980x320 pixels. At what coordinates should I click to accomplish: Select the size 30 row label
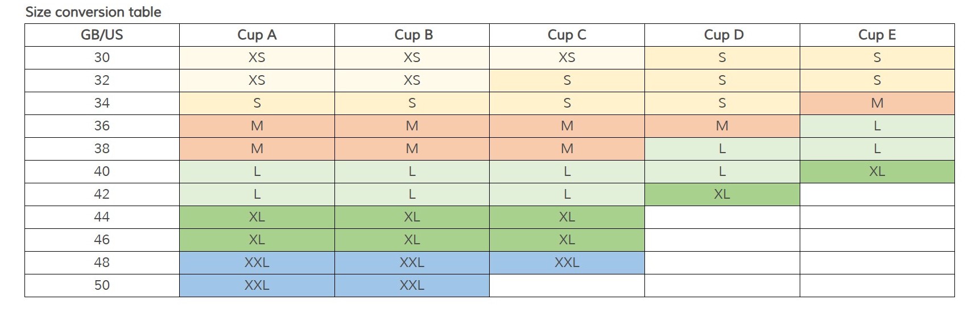pyautogui.click(x=102, y=58)
